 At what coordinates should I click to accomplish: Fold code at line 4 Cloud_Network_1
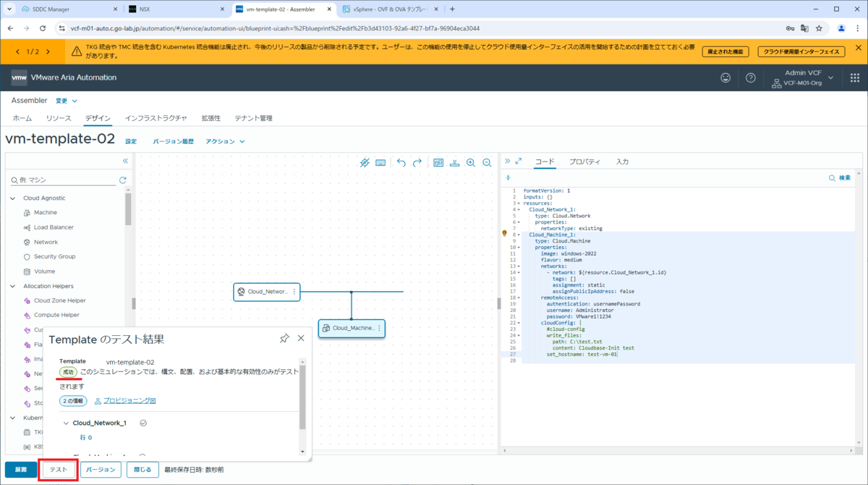click(x=519, y=210)
